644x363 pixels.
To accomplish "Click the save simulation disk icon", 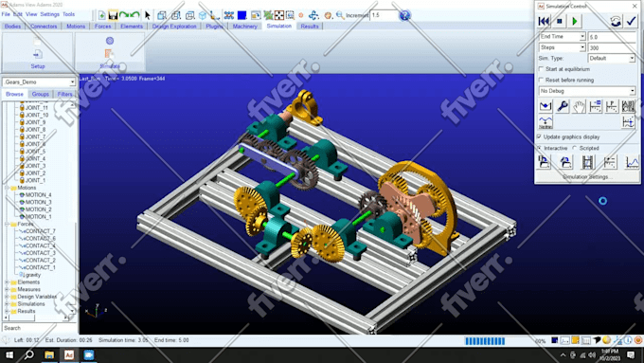I will coord(544,162).
